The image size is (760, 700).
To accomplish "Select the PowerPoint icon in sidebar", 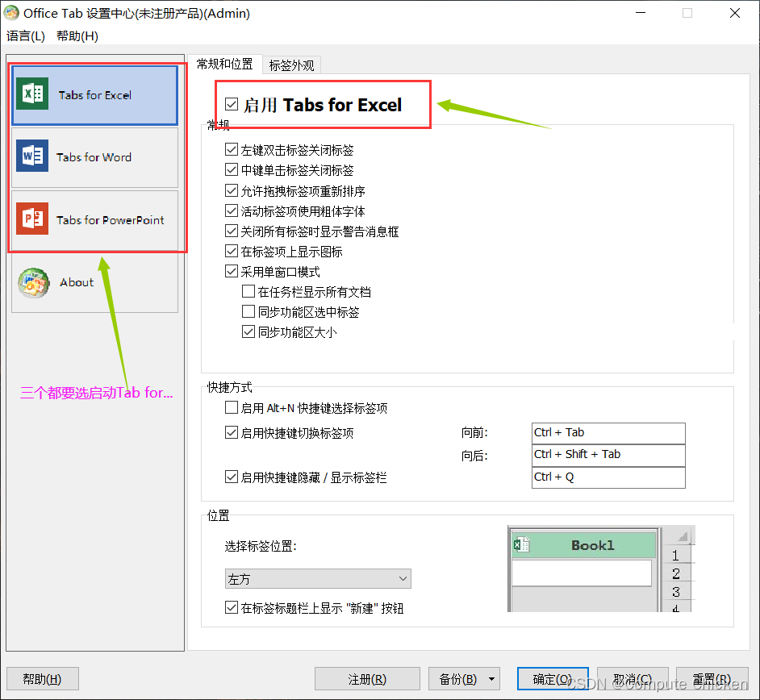I will coord(32,219).
